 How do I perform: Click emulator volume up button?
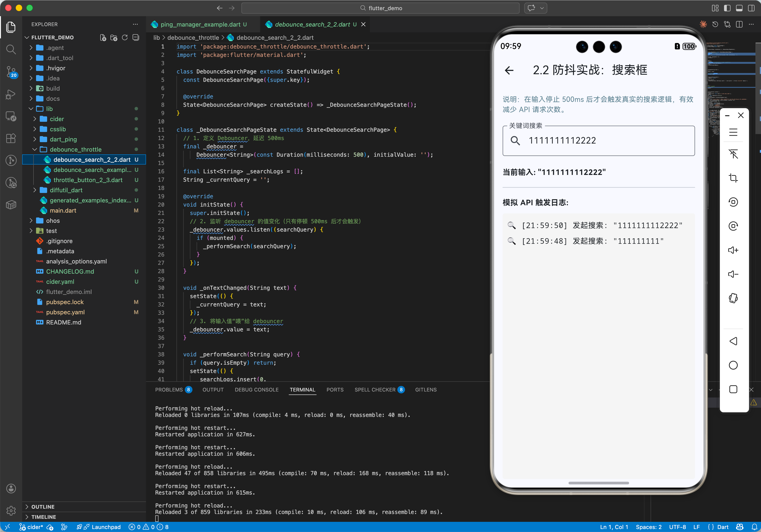[733, 250]
